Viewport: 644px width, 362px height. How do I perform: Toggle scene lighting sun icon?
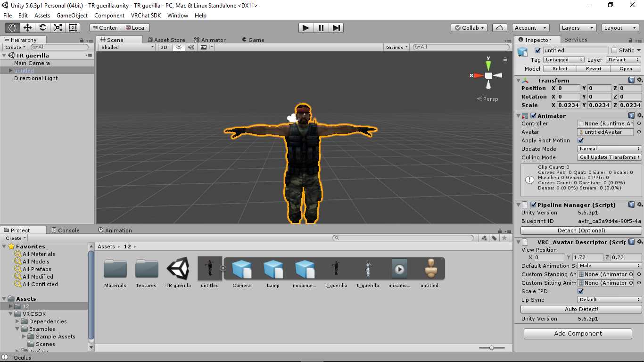[179, 47]
